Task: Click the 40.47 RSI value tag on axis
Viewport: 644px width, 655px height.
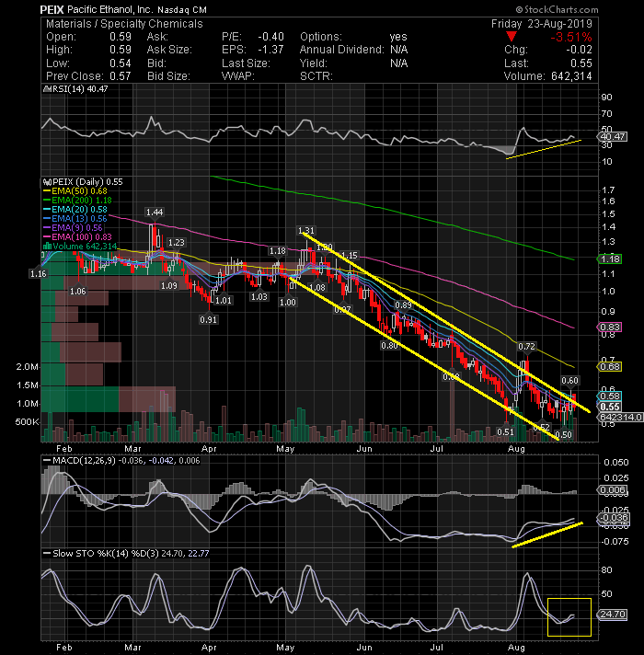Action: [x=614, y=136]
